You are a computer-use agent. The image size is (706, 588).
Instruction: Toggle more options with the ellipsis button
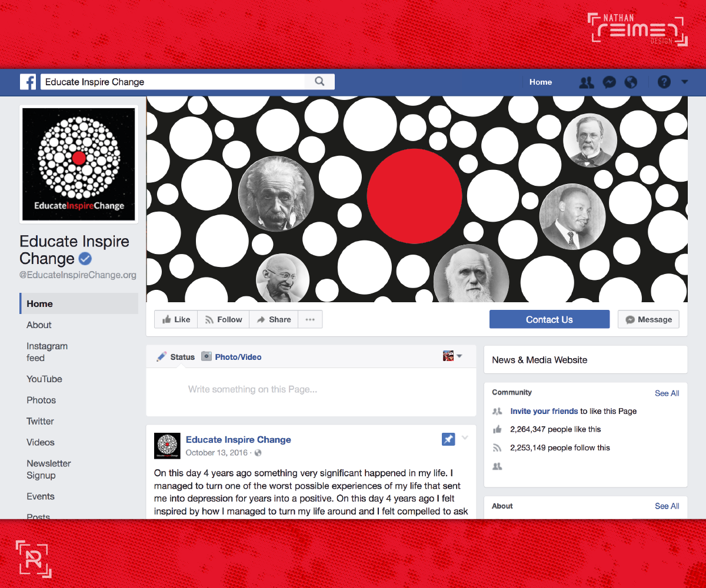310,319
